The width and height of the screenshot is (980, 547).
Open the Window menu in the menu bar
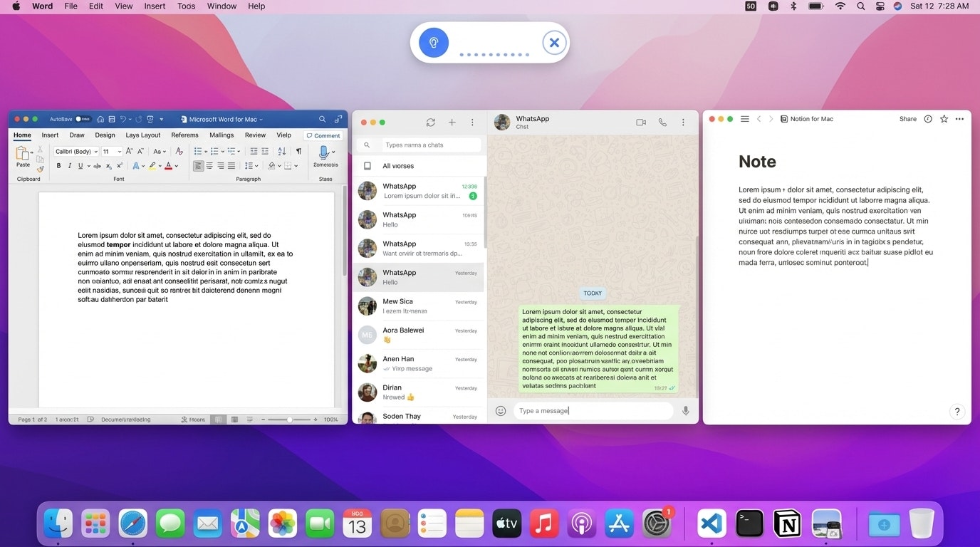tap(221, 6)
